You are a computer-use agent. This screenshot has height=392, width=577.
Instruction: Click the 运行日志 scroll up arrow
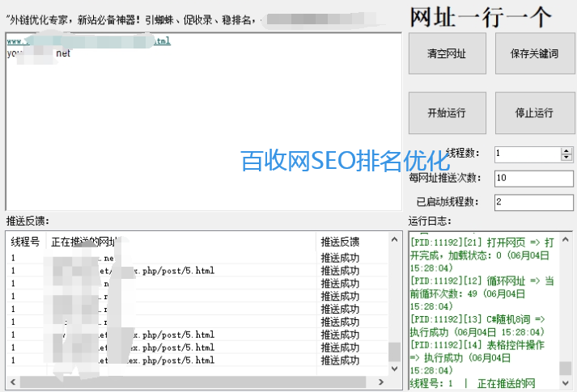click(566, 239)
